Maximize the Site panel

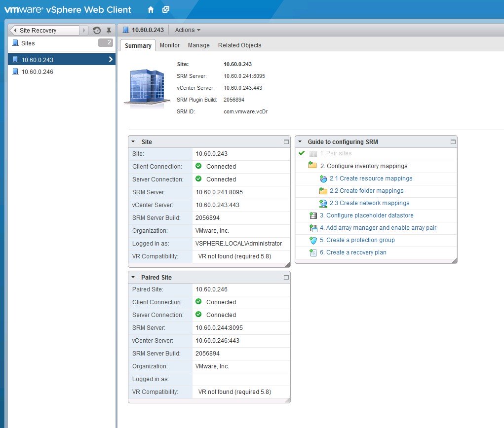[286, 142]
